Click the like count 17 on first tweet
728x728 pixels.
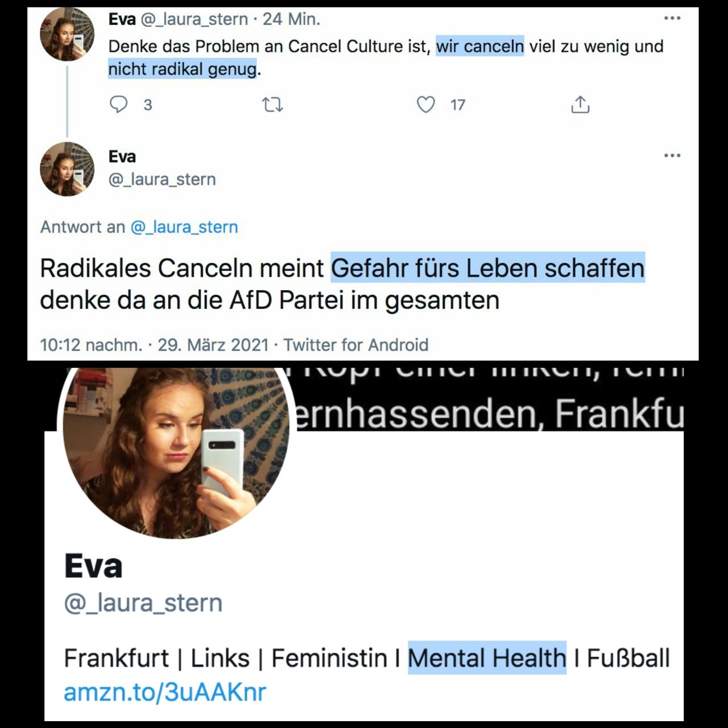[458, 105]
